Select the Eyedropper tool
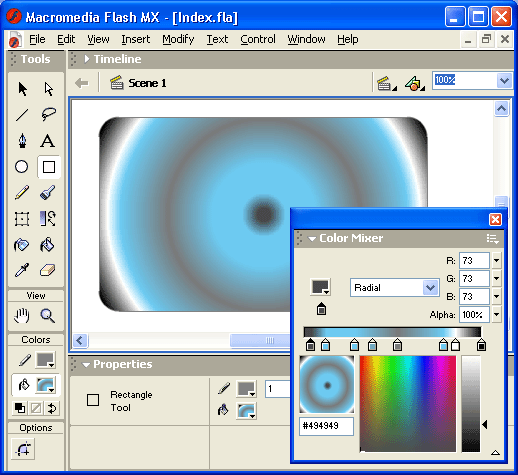This screenshot has width=518, height=475. [22, 270]
